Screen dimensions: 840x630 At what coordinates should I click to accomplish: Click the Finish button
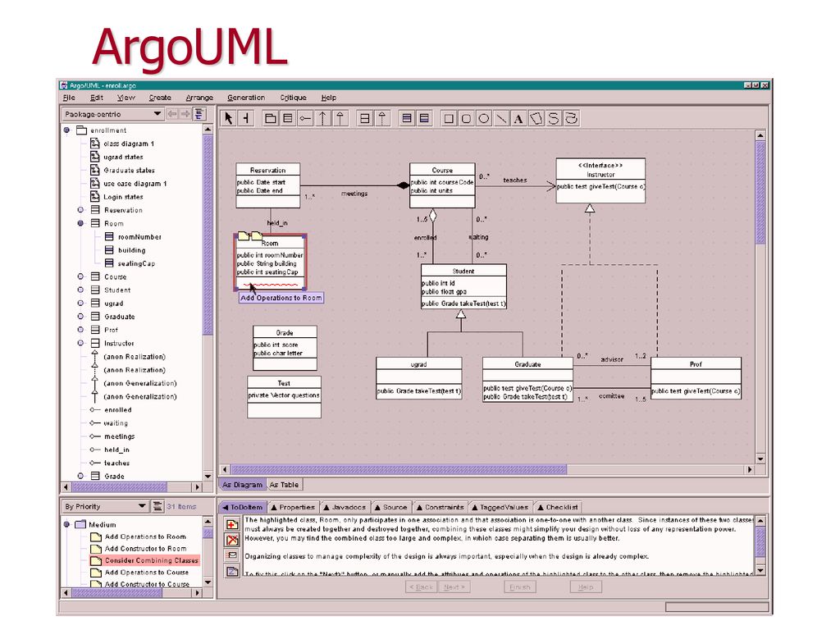[x=519, y=587]
